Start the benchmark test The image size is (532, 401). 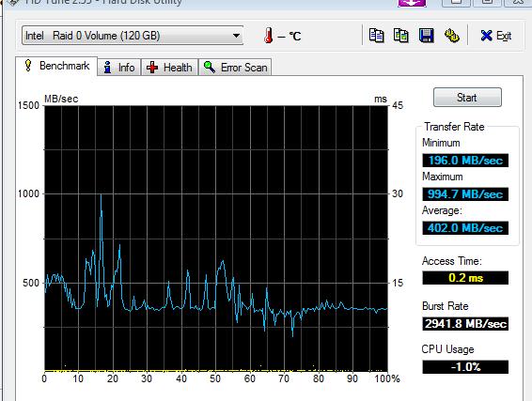[x=467, y=98]
